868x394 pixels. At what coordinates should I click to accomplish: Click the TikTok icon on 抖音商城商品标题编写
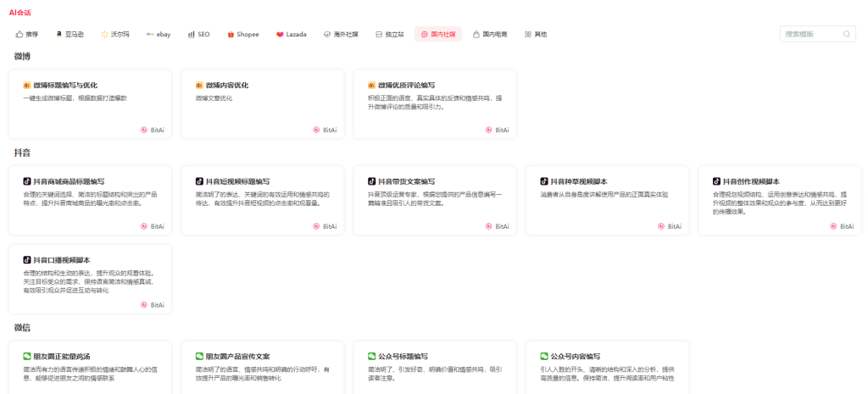pyautogui.click(x=27, y=181)
